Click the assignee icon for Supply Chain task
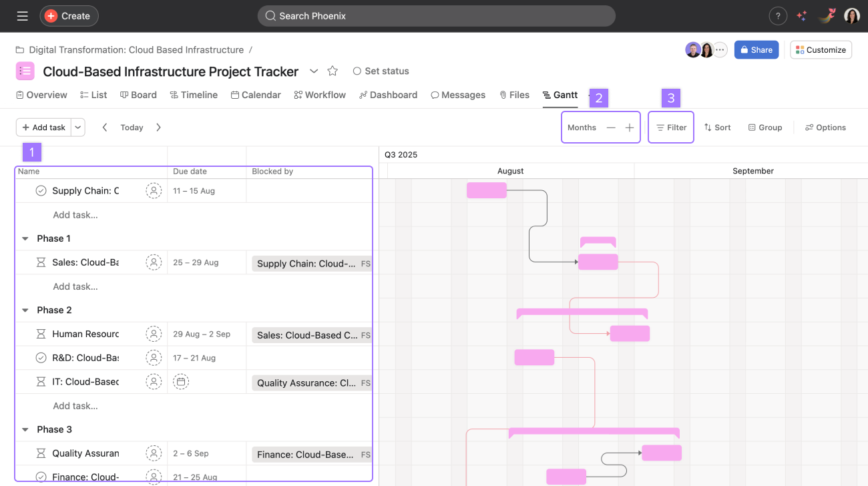 pos(154,191)
